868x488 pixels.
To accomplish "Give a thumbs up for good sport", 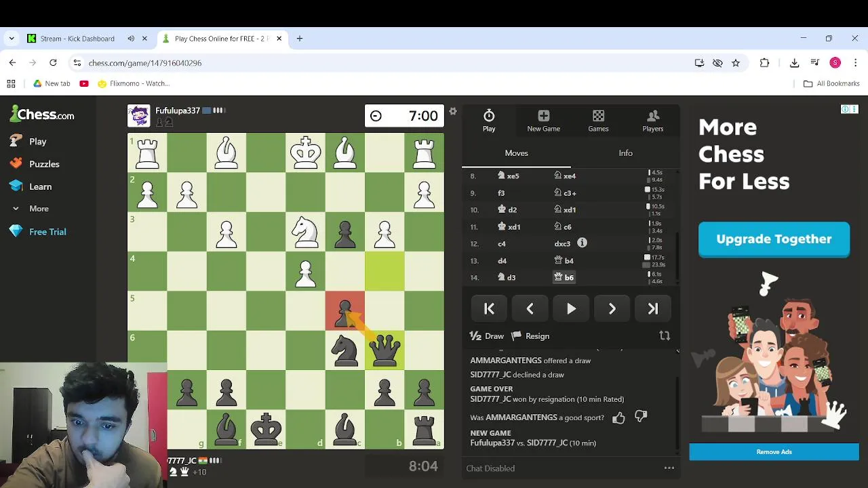I will click(618, 418).
